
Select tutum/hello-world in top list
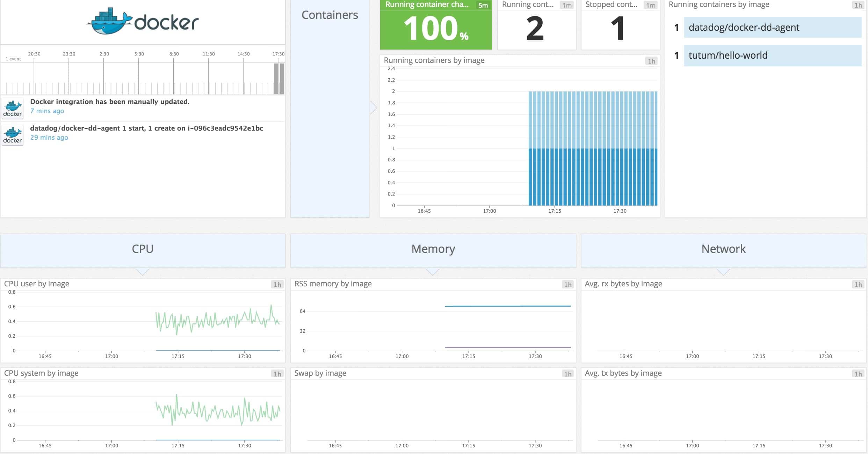click(x=773, y=55)
